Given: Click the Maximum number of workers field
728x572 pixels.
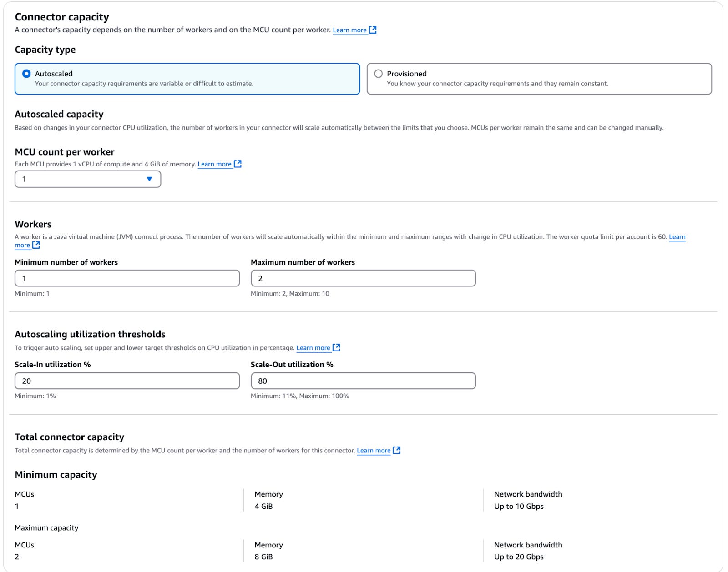Looking at the screenshot, I should (x=363, y=278).
